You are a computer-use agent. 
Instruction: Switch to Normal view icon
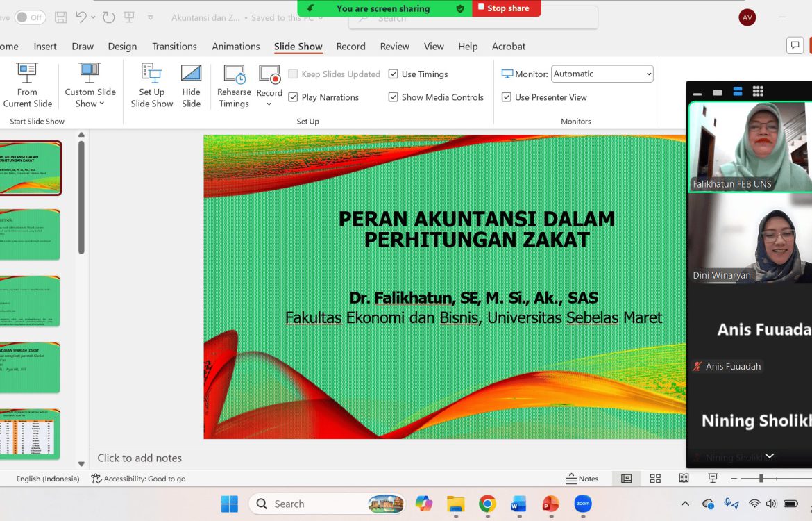(626, 479)
